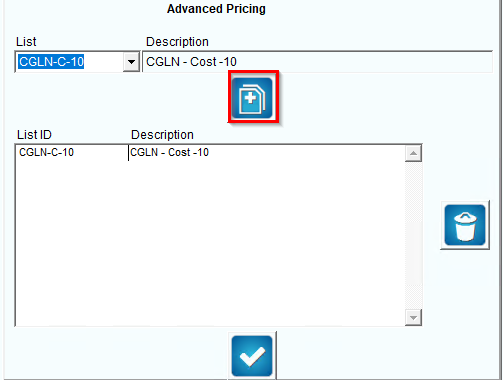Click the add price list icon
This screenshot has width=503, height=380.
(252, 98)
